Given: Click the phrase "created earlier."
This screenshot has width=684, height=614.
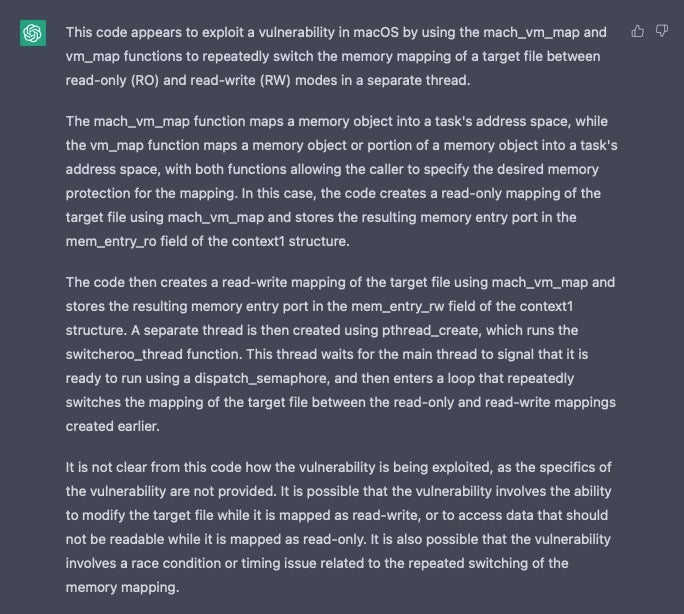Looking at the screenshot, I should [x=115, y=426].
